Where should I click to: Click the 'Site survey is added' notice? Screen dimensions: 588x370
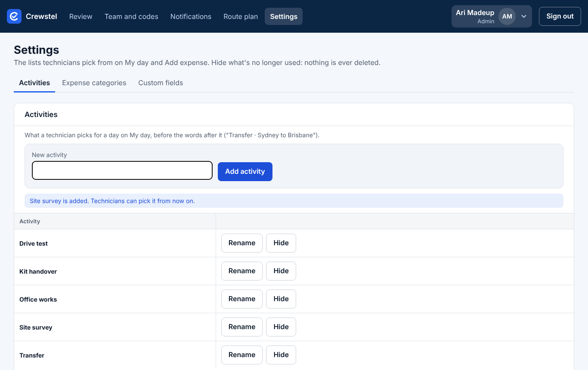[x=294, y=201]
